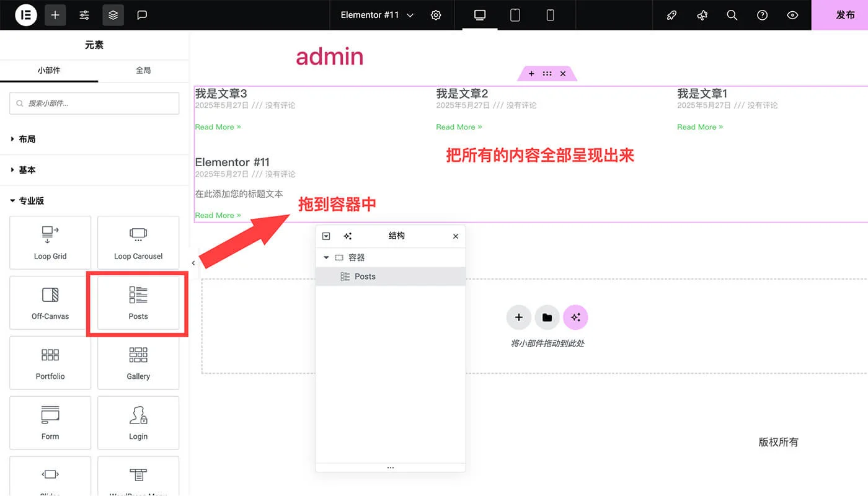This screenshot has width=868, height=496.
Task: Open the Elementor main menu logo
Action: [25, 15]
